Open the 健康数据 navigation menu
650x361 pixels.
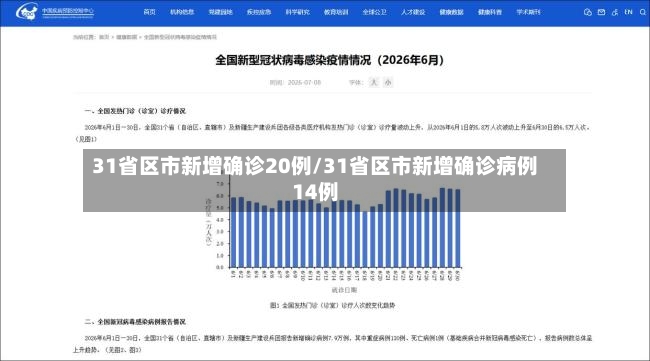(x=451, y=12)
